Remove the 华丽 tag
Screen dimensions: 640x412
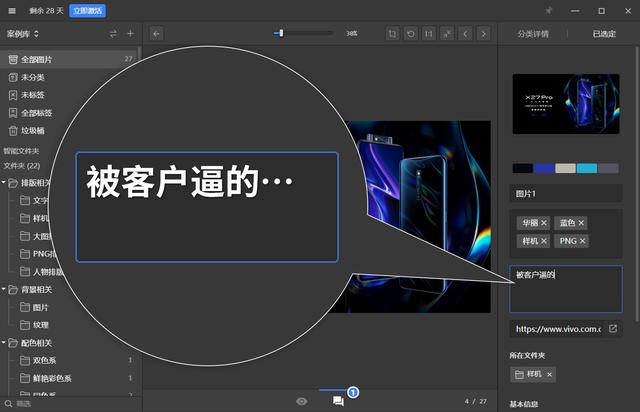tap(544, 222)
